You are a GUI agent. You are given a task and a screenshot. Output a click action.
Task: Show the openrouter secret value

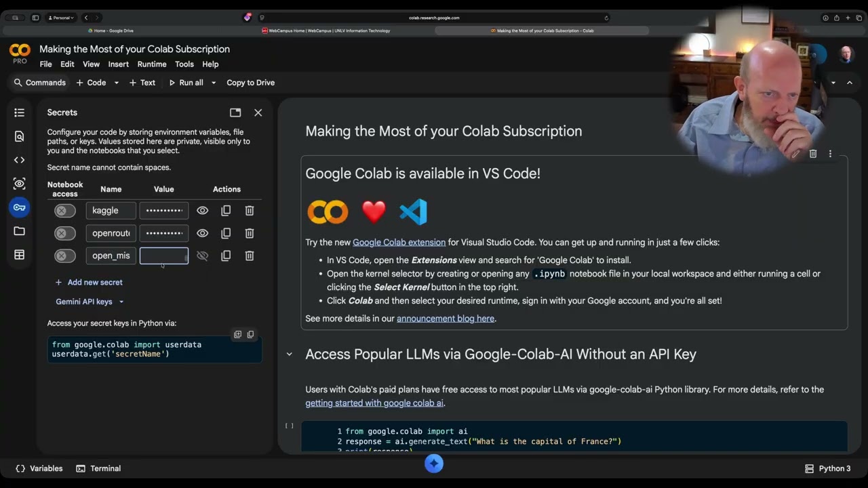[x=202, y=233]
